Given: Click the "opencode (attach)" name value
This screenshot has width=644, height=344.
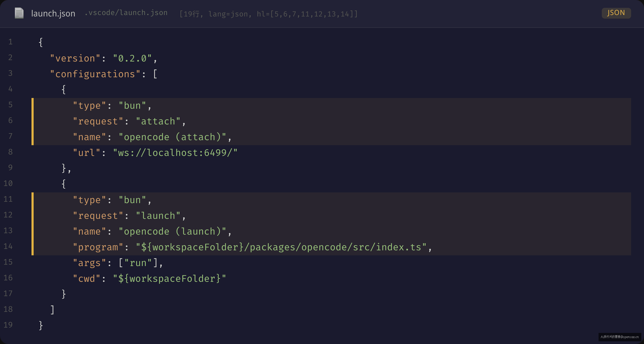Looking at the screenshot, I should [172, 137].
